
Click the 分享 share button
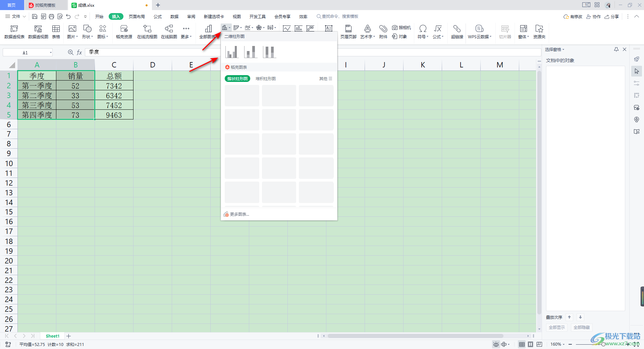coord(612,16)
